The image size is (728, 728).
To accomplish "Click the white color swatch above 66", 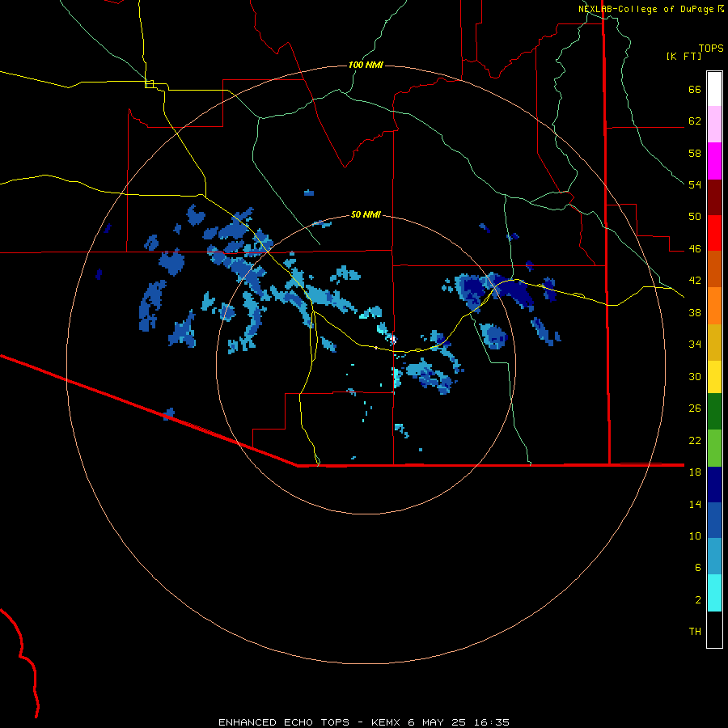I will pyautogui.click(x=714, y=89).
